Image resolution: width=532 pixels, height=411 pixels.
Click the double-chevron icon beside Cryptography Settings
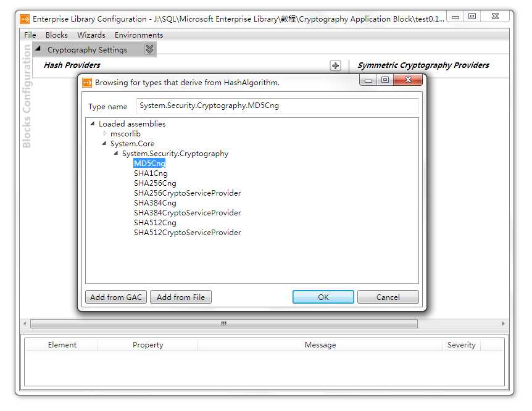coord(149,49)
